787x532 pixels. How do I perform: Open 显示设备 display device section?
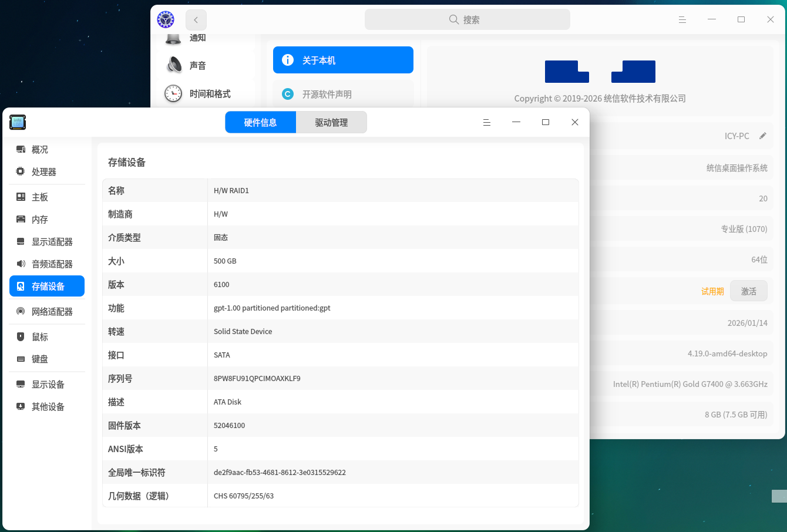coord(47,385)
